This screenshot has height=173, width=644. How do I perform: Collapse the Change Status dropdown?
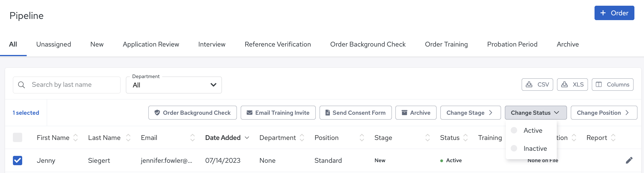[536, 113]
